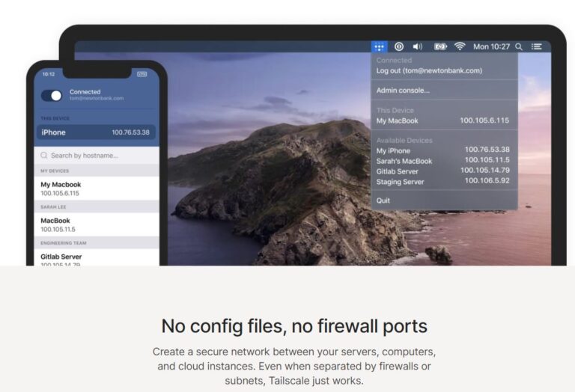Click the volume speaker icon
The height and width of the screenshot is (392, 575).
[418, 46]
